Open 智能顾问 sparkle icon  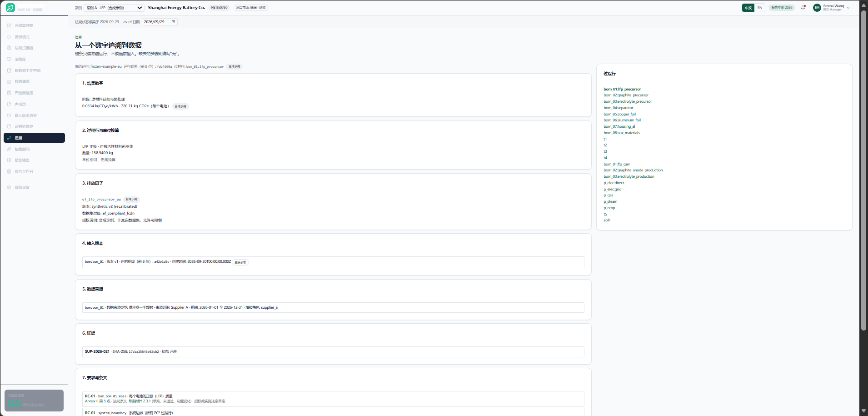coord(9,149)
